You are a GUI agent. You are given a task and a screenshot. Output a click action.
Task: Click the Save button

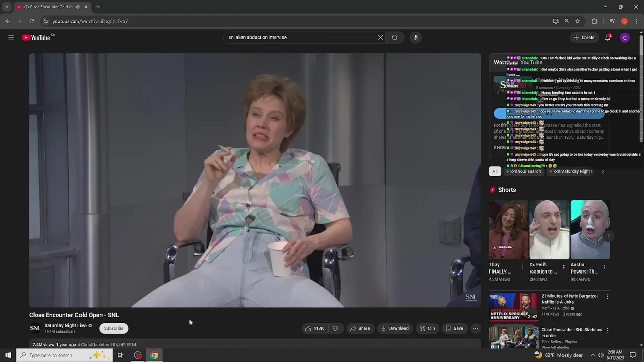[454, 328]
